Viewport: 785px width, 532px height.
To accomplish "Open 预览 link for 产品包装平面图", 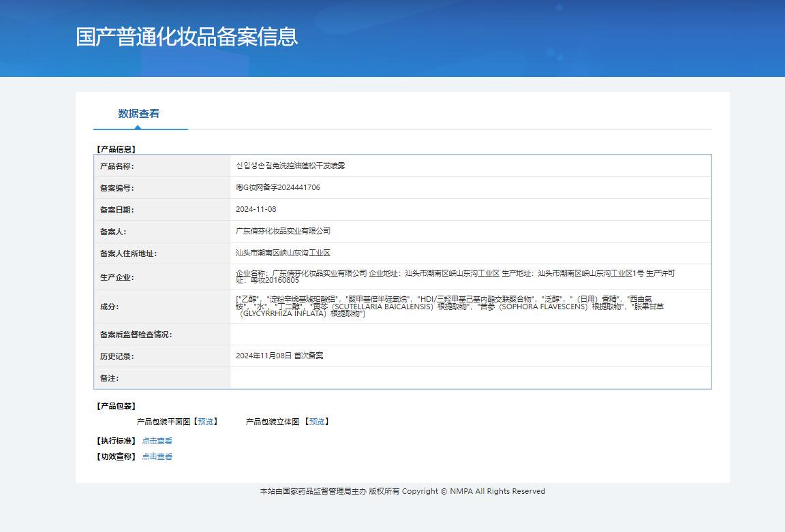I will coord(205,422).
